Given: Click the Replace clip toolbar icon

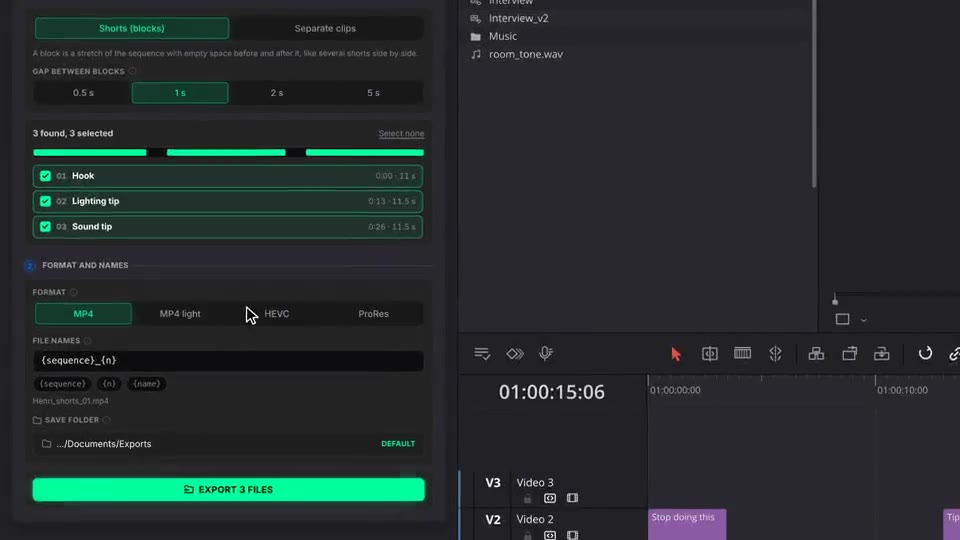Looking at the screenshot, I should [882, 353].
